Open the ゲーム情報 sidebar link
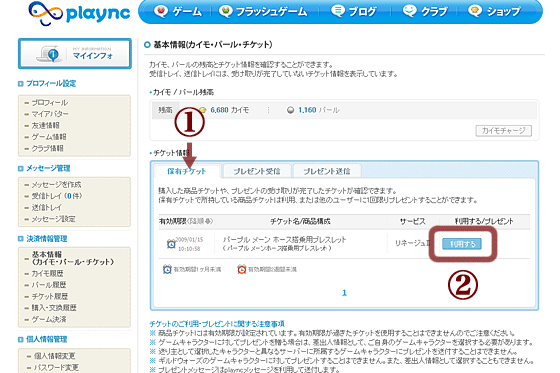This screenshot has height=373, width=560. click(49, 137)
